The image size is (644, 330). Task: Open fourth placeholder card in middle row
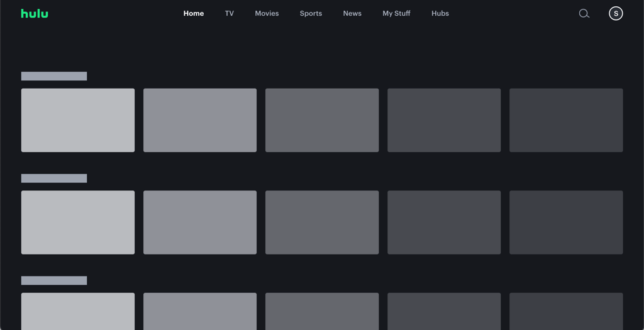444,223
